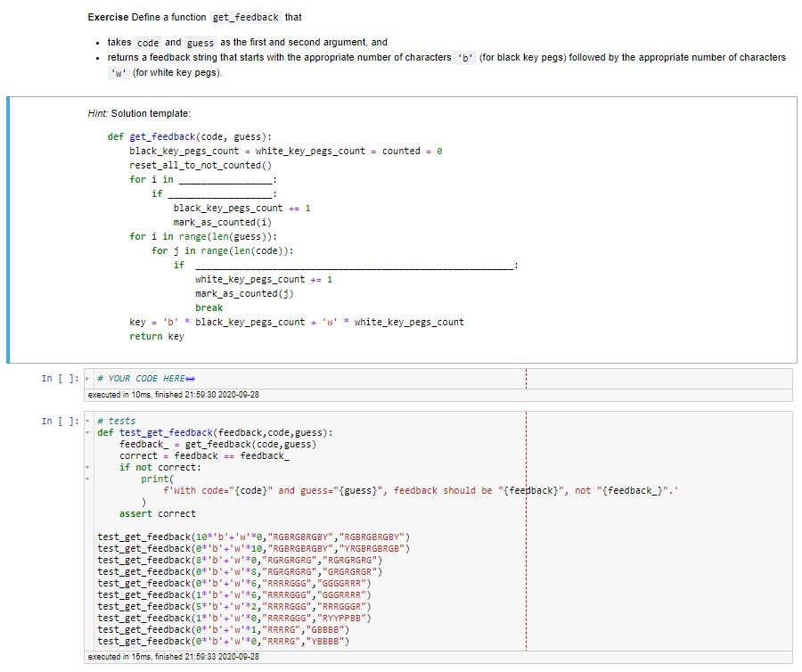Collapse the 'if not correct:' fold arrow
The width and height of the screenshot is (802, 672).
click(x=87, y=467)
